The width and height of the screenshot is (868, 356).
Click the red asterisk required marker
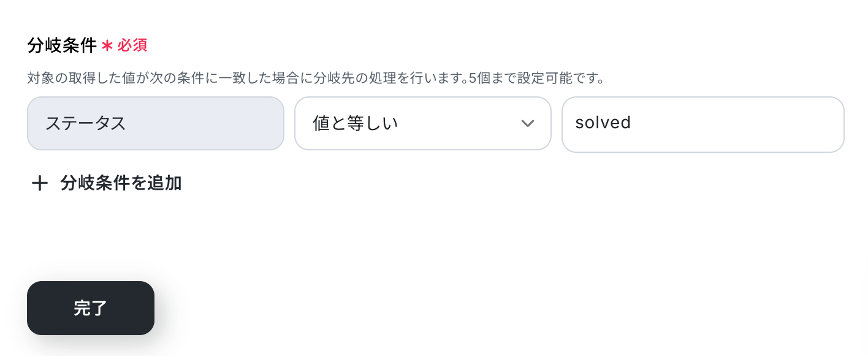107,45
